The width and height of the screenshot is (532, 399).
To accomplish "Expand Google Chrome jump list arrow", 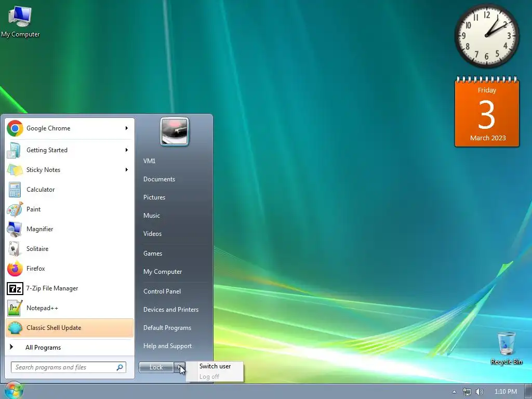I will tap(127, 128).
